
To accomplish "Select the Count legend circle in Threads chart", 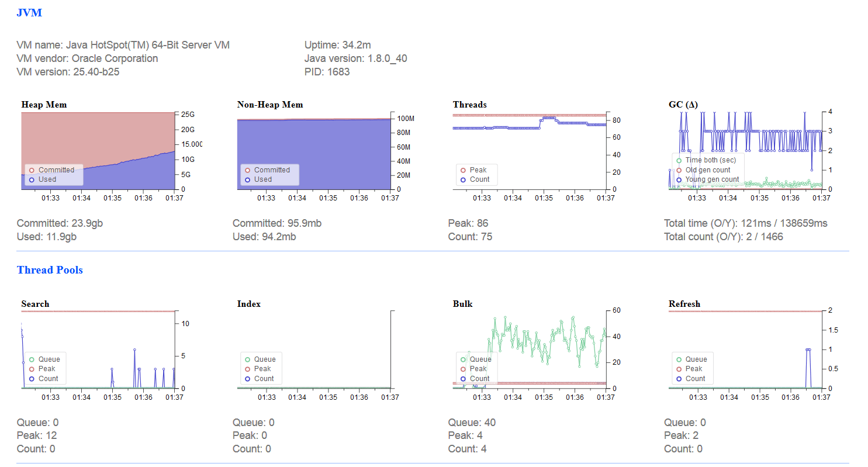I will [x=463, y=179].
